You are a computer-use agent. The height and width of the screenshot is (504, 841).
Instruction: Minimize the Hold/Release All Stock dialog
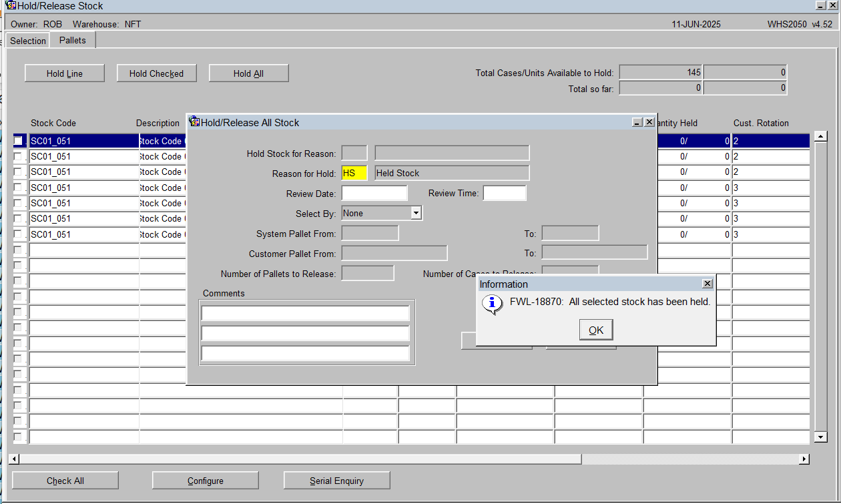tap(637, 122)
